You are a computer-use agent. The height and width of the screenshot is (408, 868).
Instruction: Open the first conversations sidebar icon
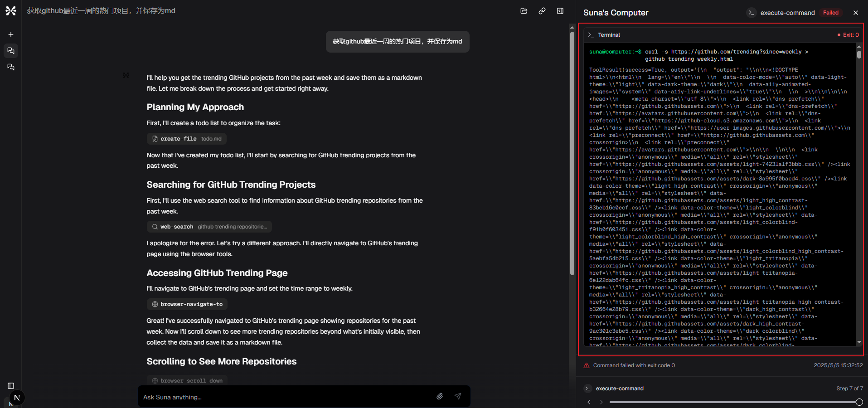pos(11,51)
